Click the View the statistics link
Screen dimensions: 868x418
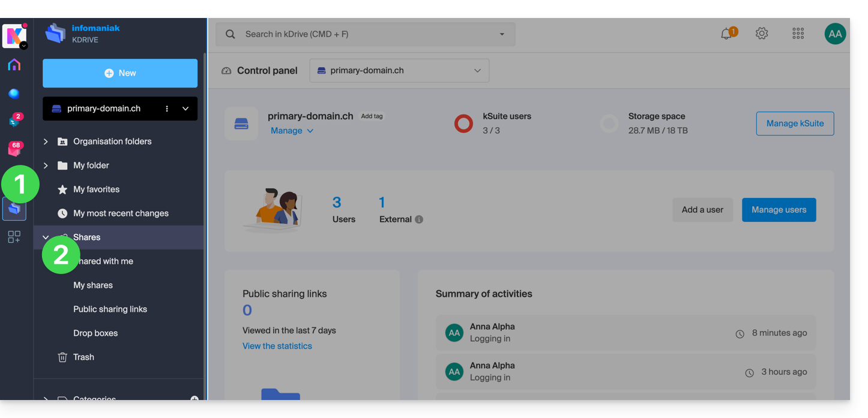277,346
